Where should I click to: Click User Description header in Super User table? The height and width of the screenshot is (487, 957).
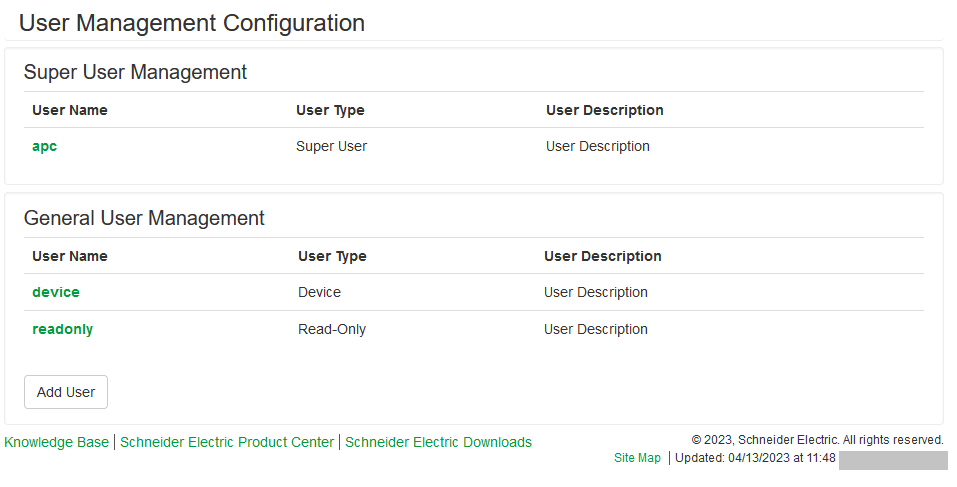click(x=605, y=110)
